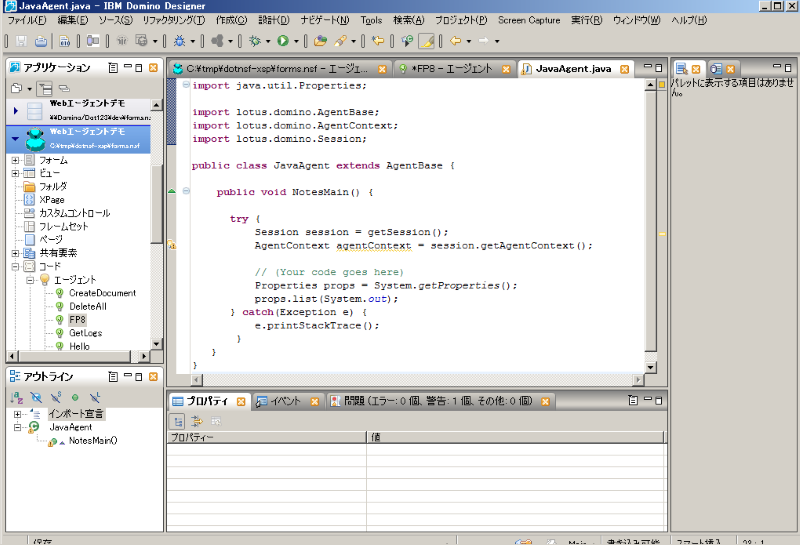Select NotesMain() in Outline
800x545 pixels.
tap(93, 440)
